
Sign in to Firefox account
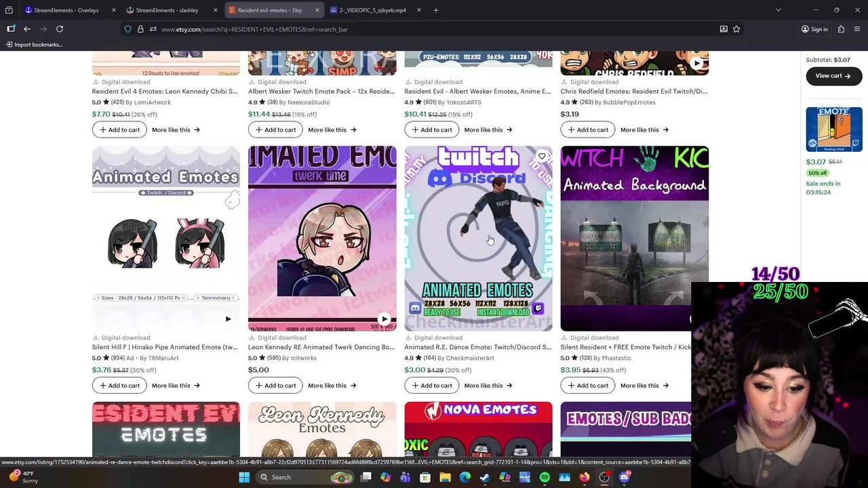[814, 29]
